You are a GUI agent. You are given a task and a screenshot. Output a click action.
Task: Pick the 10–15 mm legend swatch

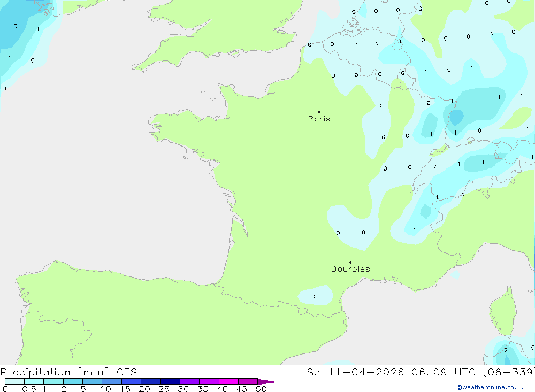(112, 381)
